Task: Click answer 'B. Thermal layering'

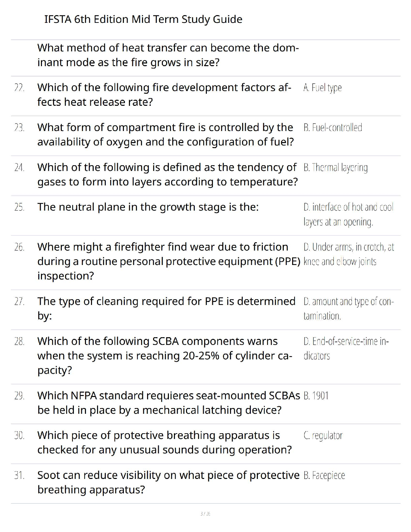Action: [x=335, y=168]
